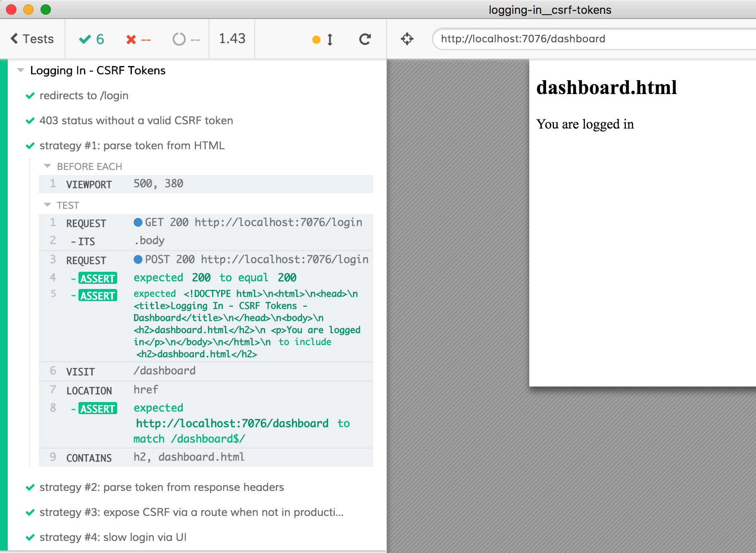Rerun all tests with reload icon
Image resolution: width=756 pixels, height=553 pixels.
365,39
